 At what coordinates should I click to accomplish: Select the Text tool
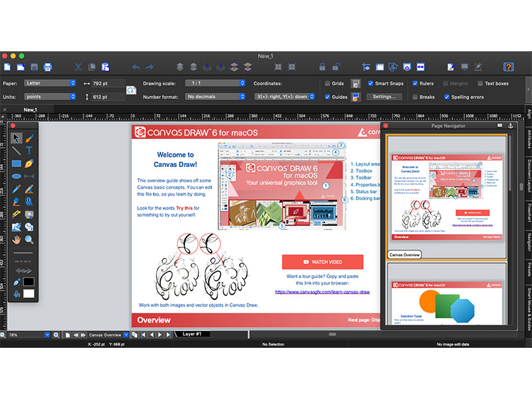(29, 151)
